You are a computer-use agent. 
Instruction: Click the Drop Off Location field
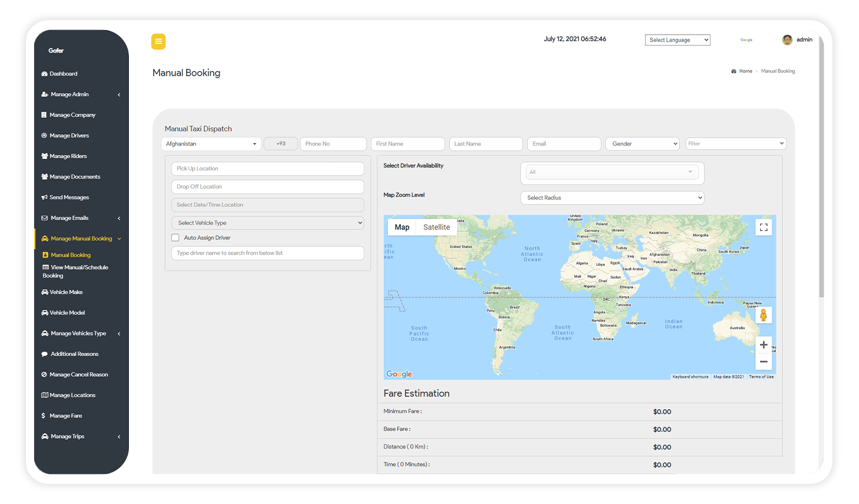(268, 187)
